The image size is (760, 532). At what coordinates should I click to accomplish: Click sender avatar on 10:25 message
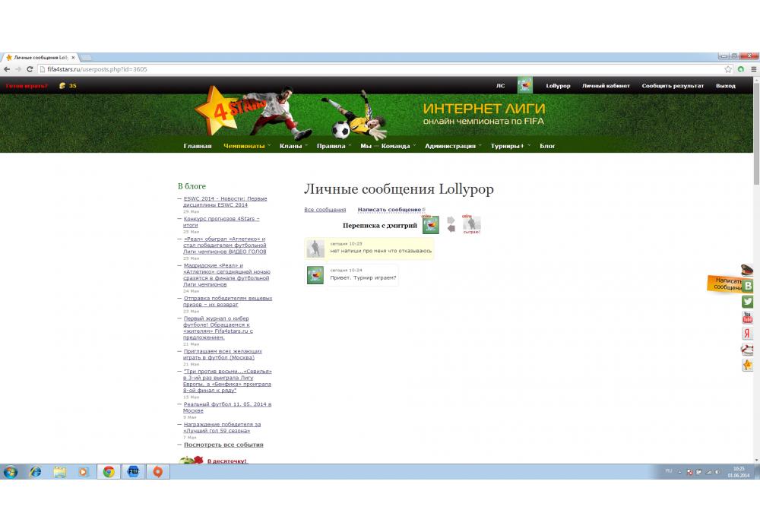coord(315,249)
